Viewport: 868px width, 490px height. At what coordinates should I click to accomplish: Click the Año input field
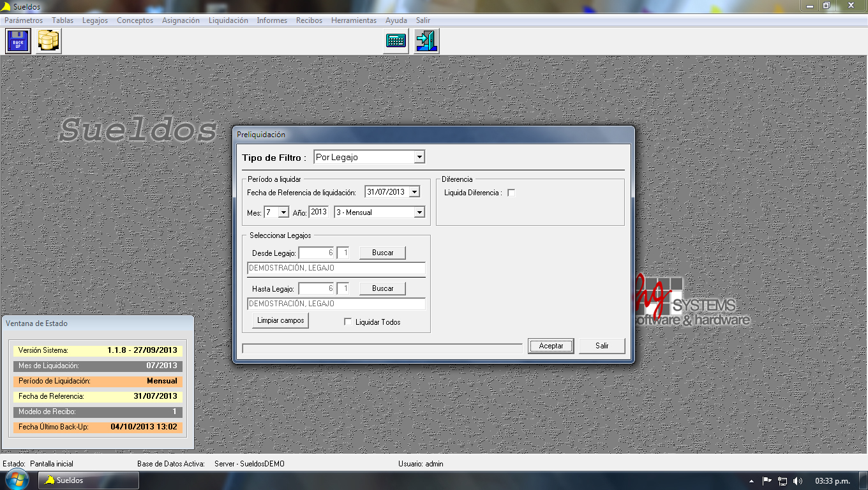point(318,212)
